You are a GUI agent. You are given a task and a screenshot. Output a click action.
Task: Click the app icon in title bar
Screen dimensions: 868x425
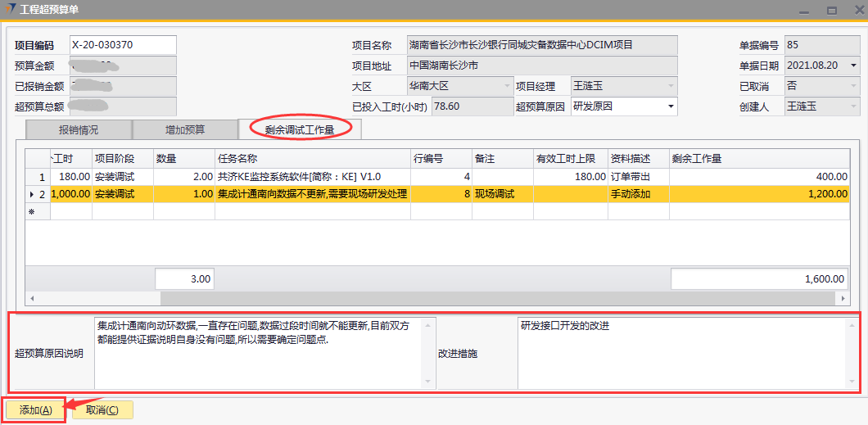(x=9, y=10)
